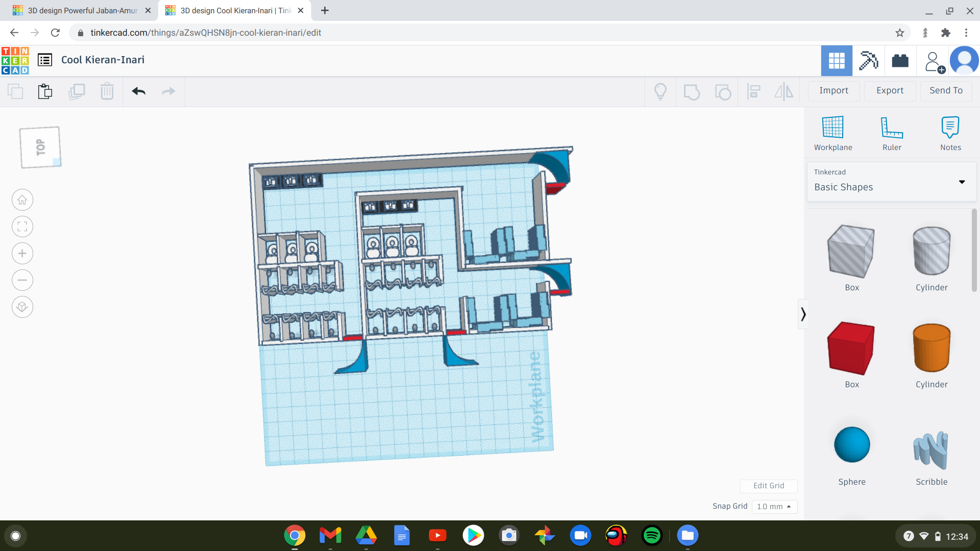Open the Bricks mode icon

tap(900, 61)
